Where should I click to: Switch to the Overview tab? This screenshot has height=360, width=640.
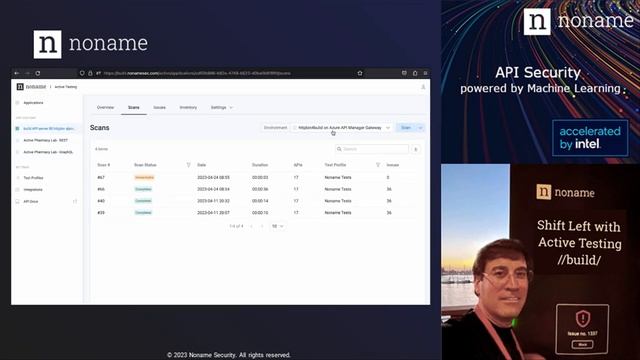[x=105, y=108]
